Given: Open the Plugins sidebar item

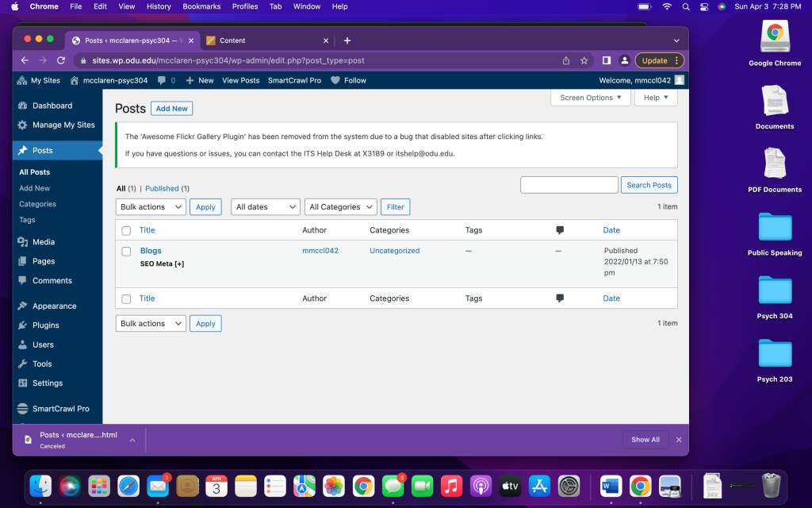Looking at the screenshot, I should [x=45, y=325].
